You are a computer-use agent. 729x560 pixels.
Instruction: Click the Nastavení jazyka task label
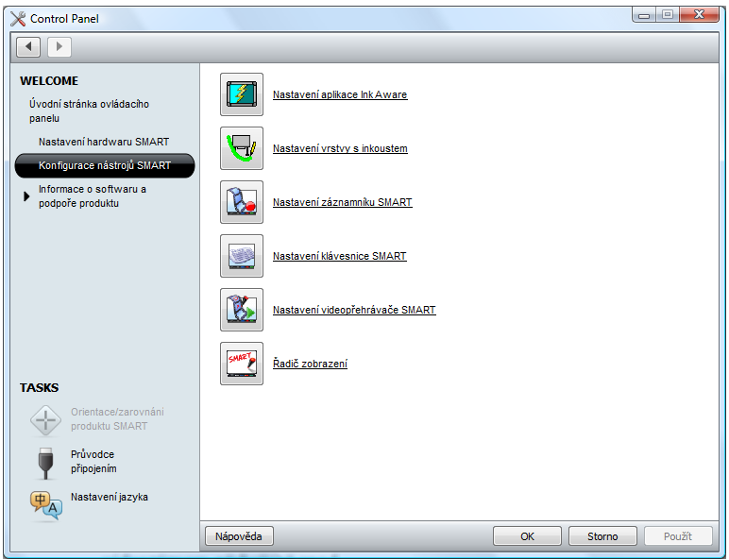pyautogui.click(x=110, y=497)
